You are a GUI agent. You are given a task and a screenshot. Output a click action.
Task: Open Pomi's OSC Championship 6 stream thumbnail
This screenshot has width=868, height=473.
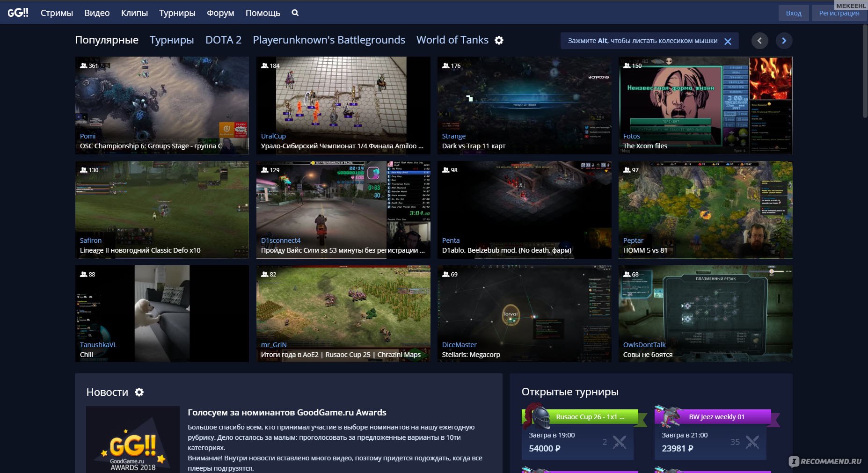pyautogui.click(x=162, y=105)
